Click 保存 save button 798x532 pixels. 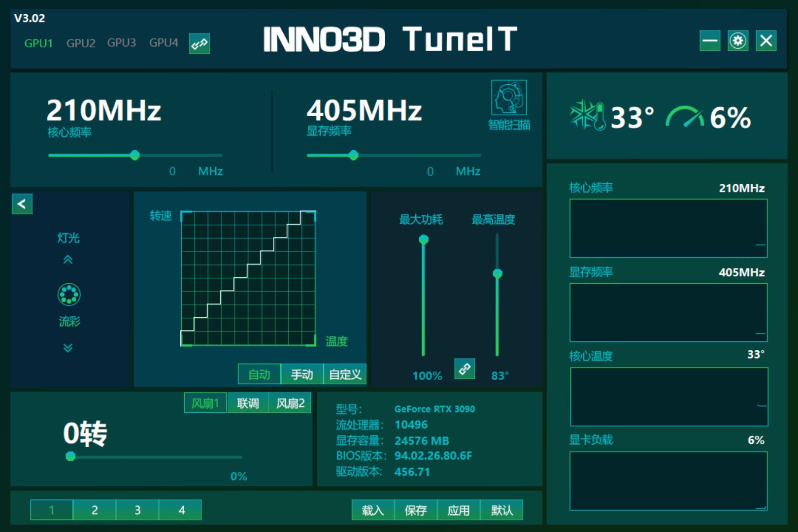click(x=416, y=510)
